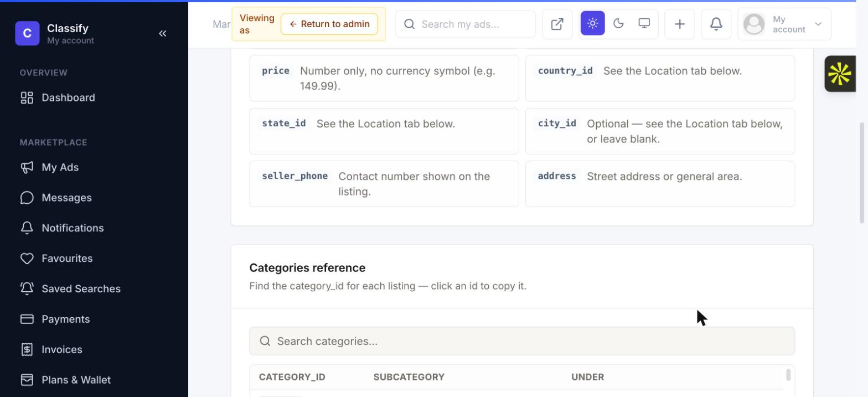Click the yellow asterisk widget icon
The image size is (868, 397).
tap(840, 74)
